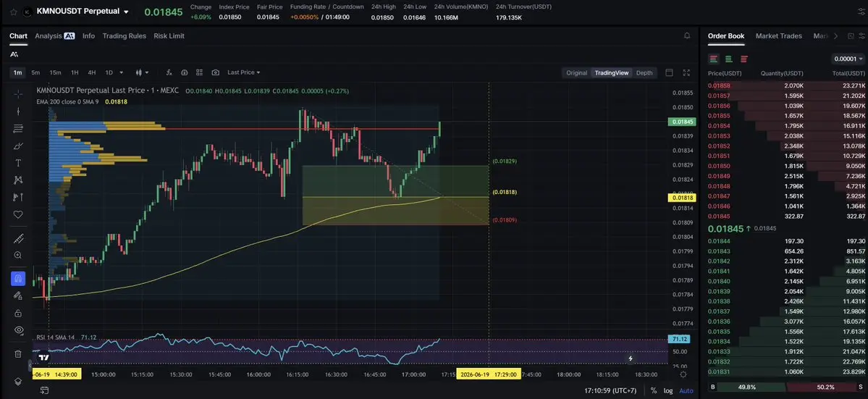Expand the chart to fullscreen

(686, 72)
